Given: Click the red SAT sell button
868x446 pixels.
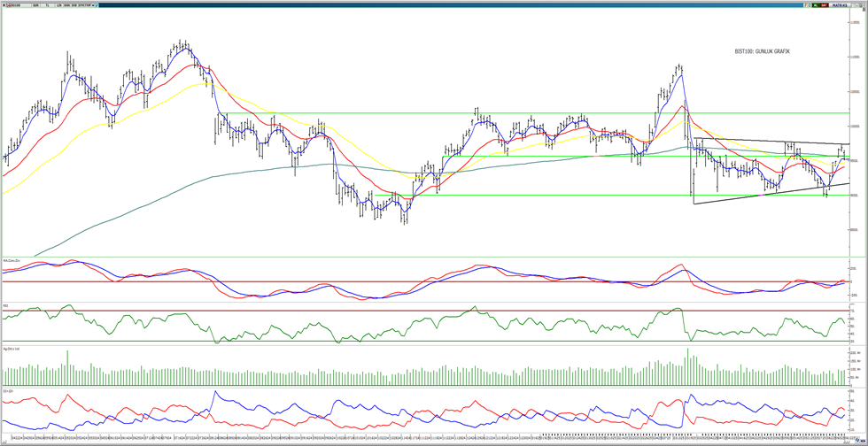Looking at the screenshot, I should click(x=825, y=4).
